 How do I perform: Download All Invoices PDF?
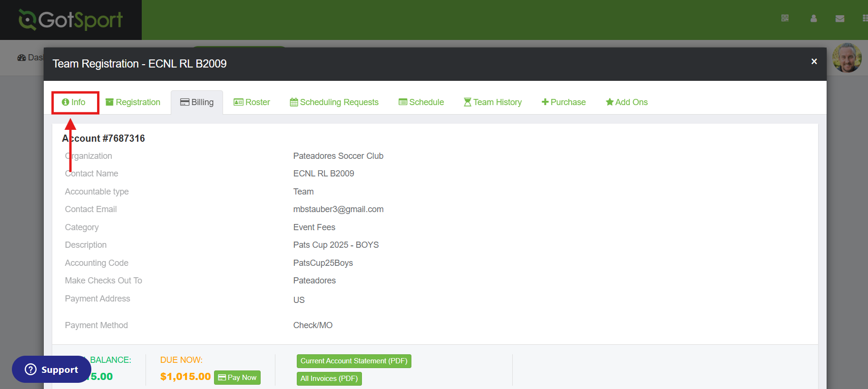tap(329, 379)
